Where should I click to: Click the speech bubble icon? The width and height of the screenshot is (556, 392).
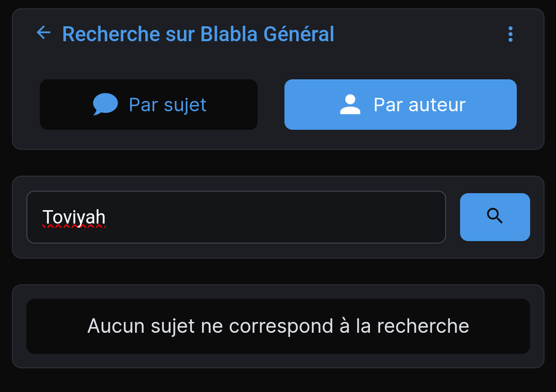[105, 104]
